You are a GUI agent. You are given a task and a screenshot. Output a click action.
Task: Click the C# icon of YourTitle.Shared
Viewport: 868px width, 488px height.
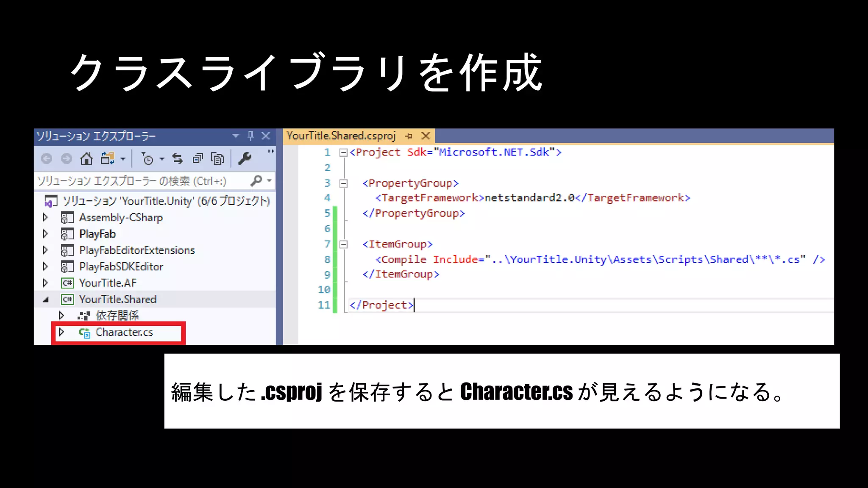pyautogui.click(x=67, y=299)
